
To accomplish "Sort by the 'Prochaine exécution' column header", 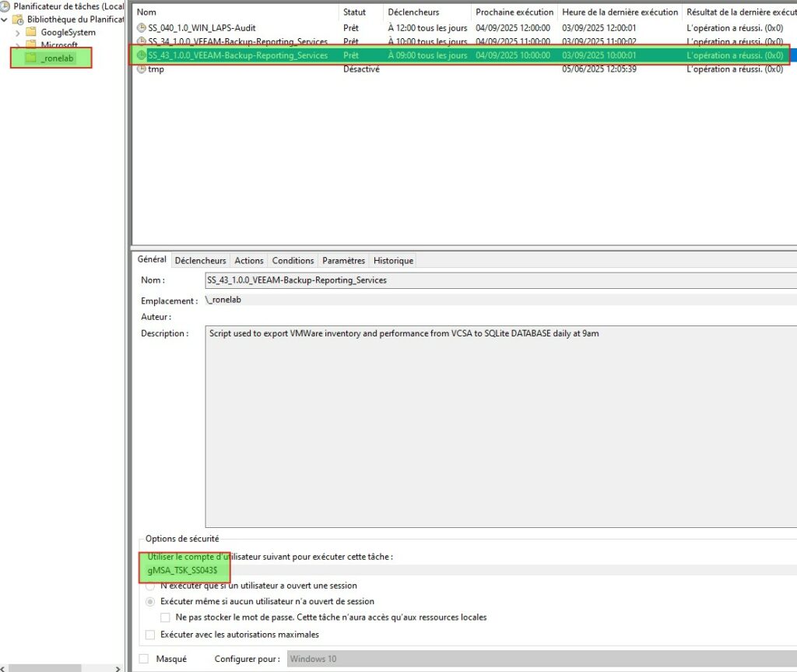I will coord(514,12).
